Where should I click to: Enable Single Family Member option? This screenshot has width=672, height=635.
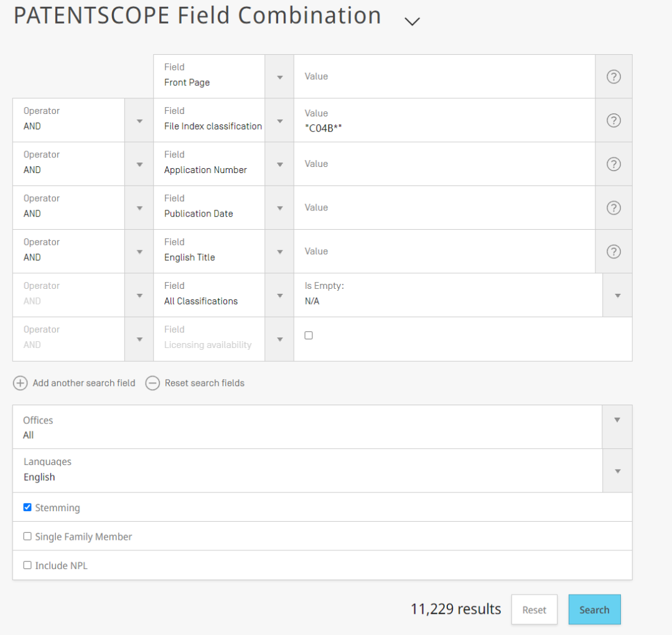[27, 537]
